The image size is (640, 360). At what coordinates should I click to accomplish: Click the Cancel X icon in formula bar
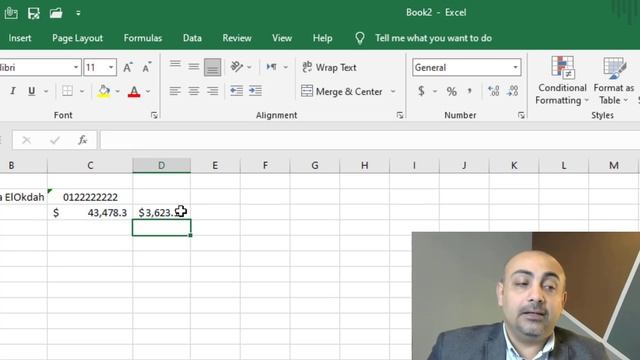coord(27,140)
